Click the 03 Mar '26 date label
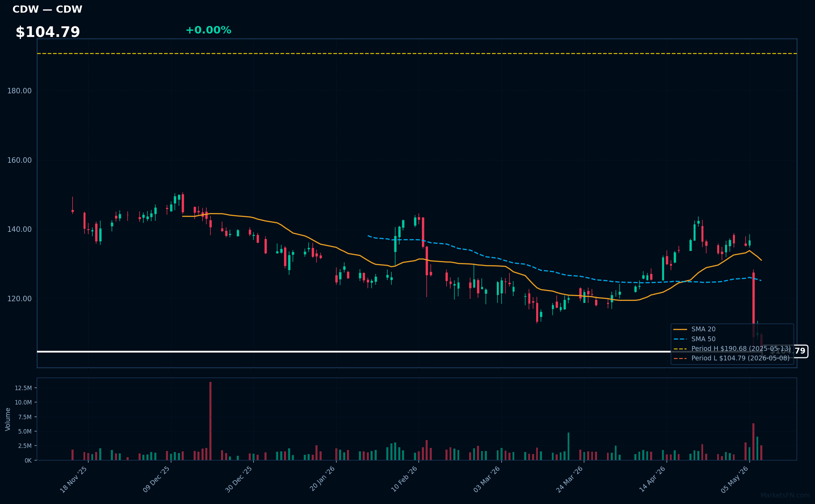This screenshot has width=815, height=504. tap(487, 479)
